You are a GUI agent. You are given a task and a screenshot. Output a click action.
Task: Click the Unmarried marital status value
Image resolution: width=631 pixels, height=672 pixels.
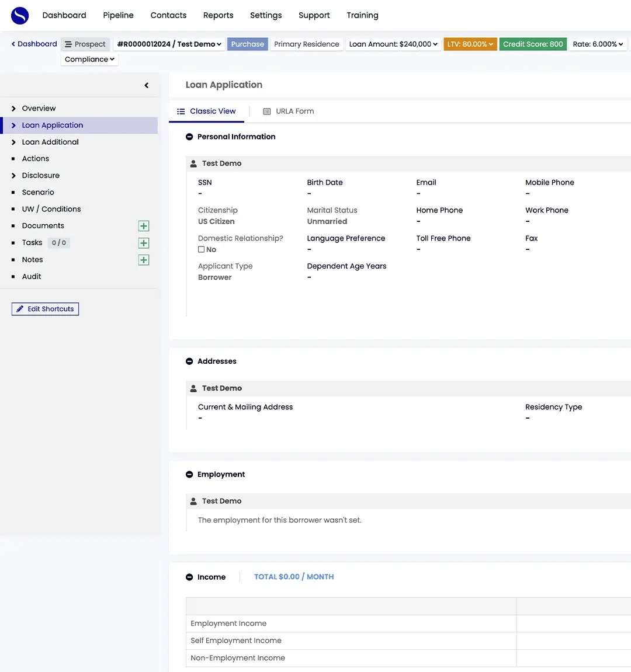327,222
